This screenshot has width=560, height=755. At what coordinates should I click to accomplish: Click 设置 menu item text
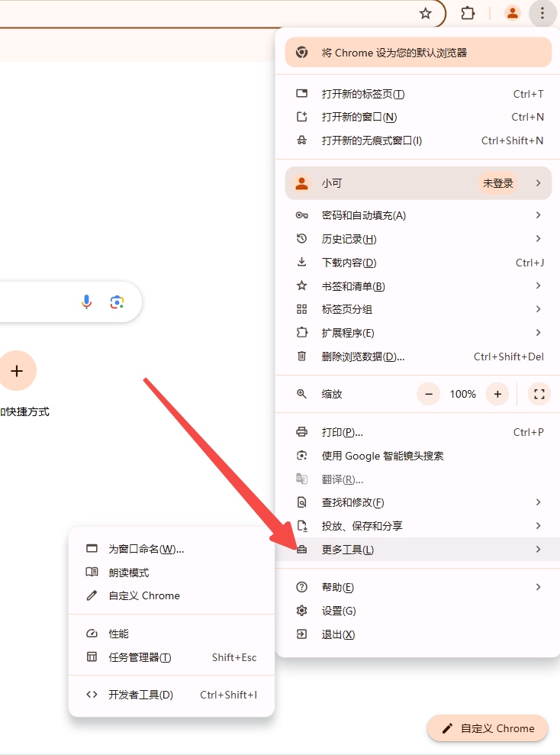pos(339,611)
